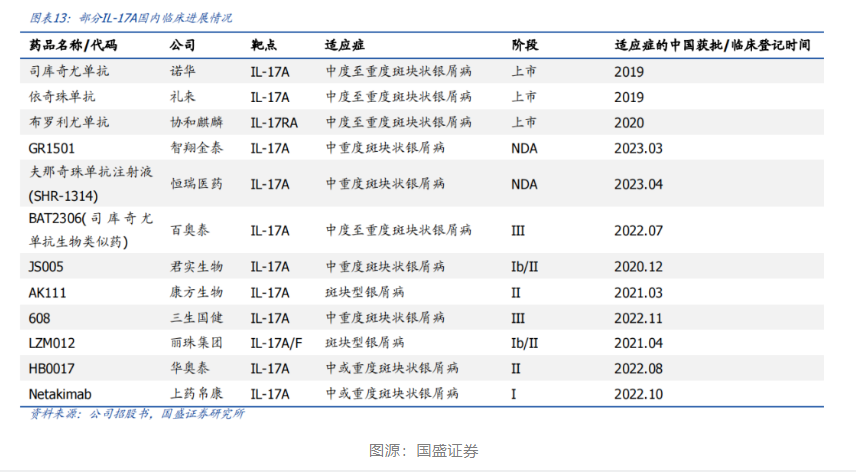This screenshot has width=856, height=473.
Task: Click drug name 布罗利尤单抗
Action: (69, 122)
